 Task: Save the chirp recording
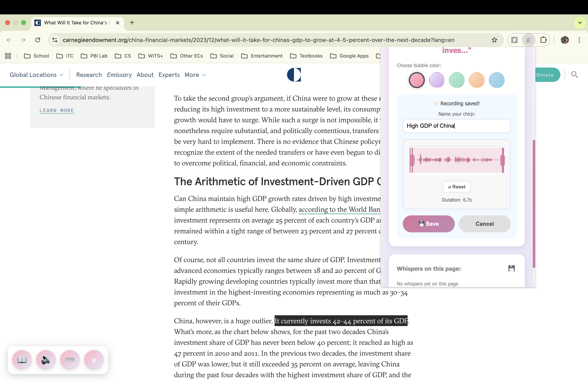(429, 224)
